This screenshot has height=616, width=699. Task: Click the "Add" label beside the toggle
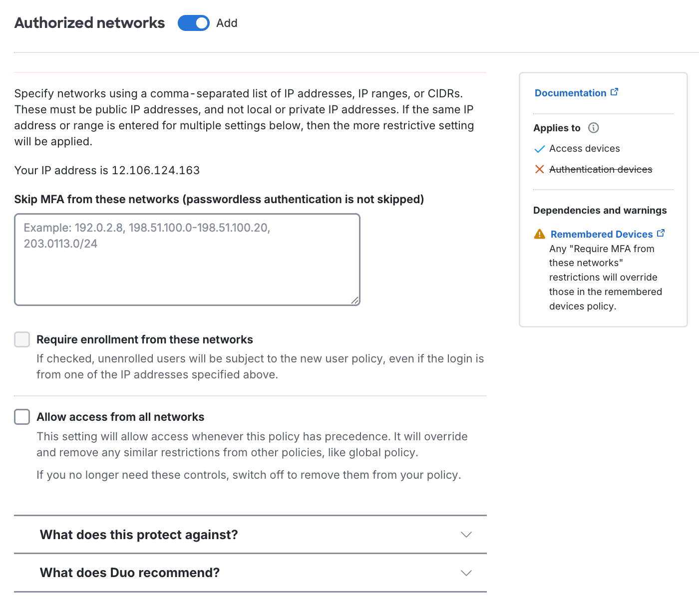tap(227, 23)
